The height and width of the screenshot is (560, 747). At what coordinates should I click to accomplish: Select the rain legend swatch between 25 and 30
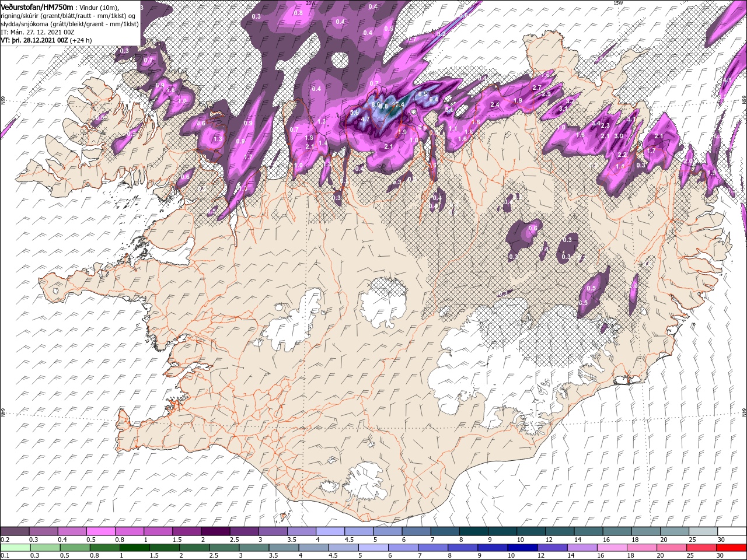(701, 548)
